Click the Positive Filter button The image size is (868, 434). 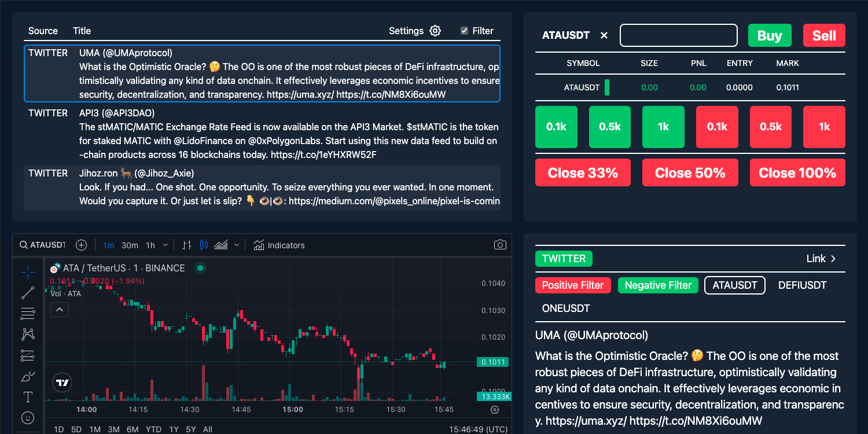tap(573, 285)
